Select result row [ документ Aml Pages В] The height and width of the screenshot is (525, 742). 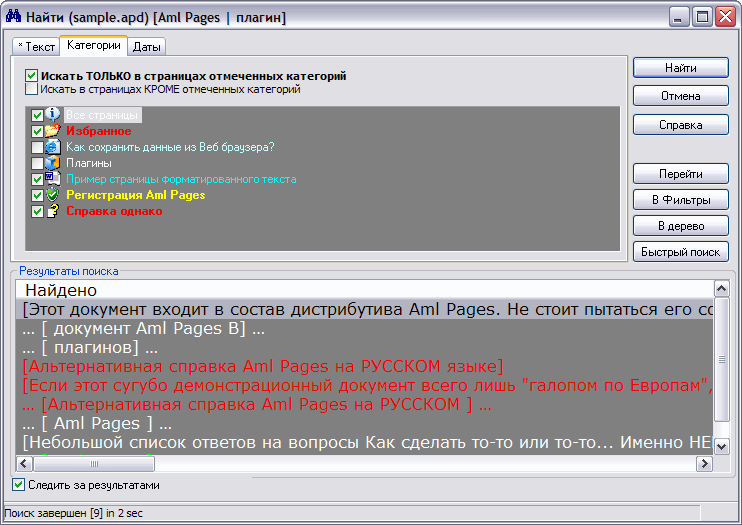[364, 329]
